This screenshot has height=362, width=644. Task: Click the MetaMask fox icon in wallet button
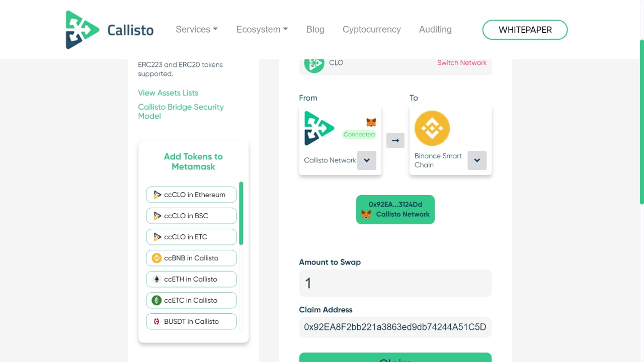click(x=366, y=214)
